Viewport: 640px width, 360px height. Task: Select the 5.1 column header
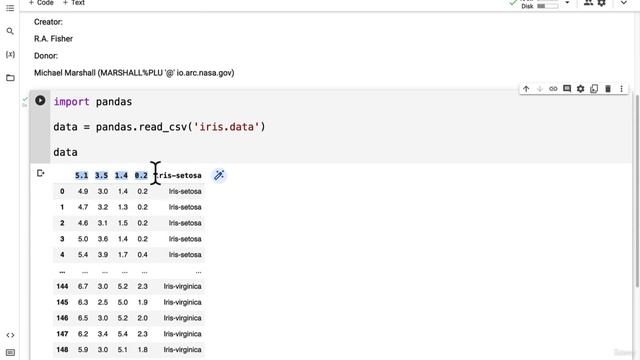coord(82,176)
